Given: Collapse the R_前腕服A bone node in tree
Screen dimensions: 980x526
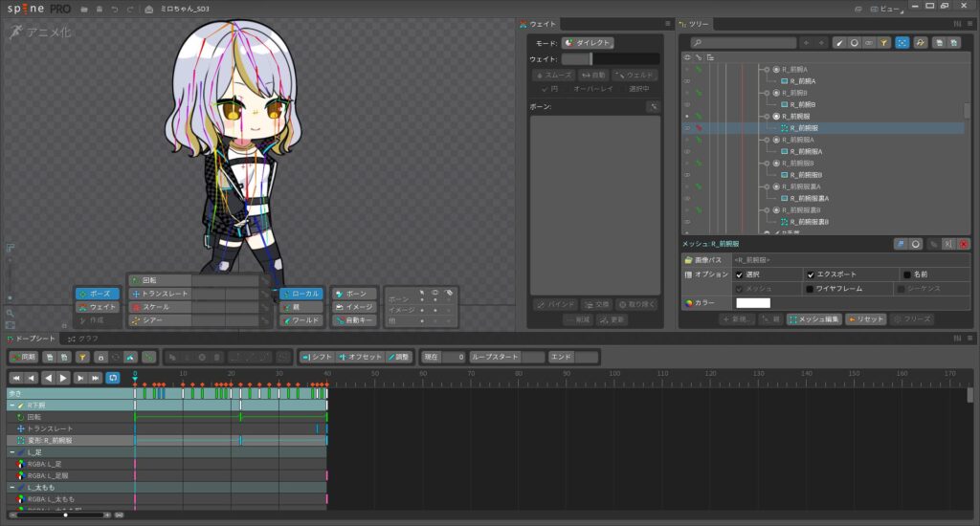Looking at the screenshot, I should (x=767, y=140).
